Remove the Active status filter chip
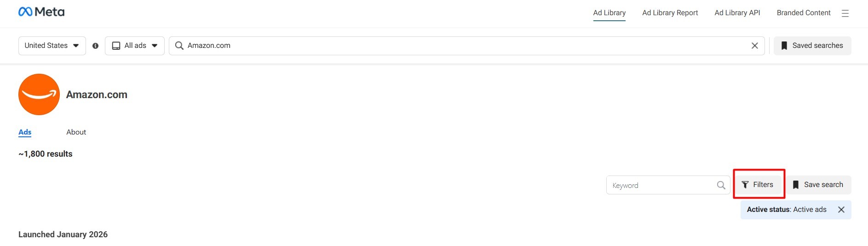Screen dimensions: 868x246 pos(841,210)
